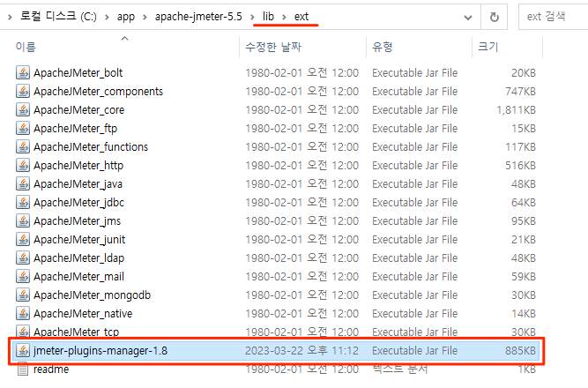The image size is (588, 388).
Task: Click the size value '1,811KB'
Action: click(x=516, y=110)
